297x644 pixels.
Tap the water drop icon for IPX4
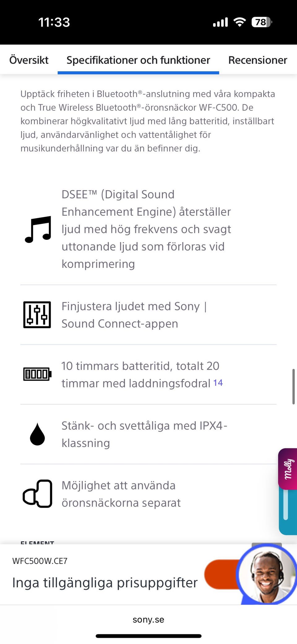tap(37, 434)
